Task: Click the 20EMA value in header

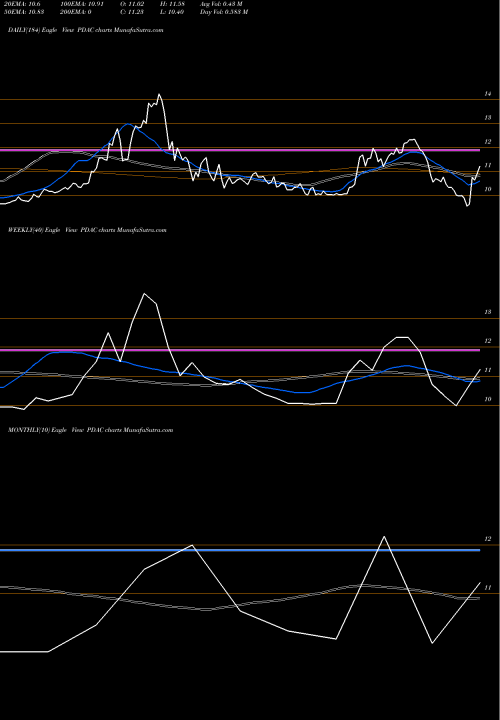Action: [x=22, y=4]
